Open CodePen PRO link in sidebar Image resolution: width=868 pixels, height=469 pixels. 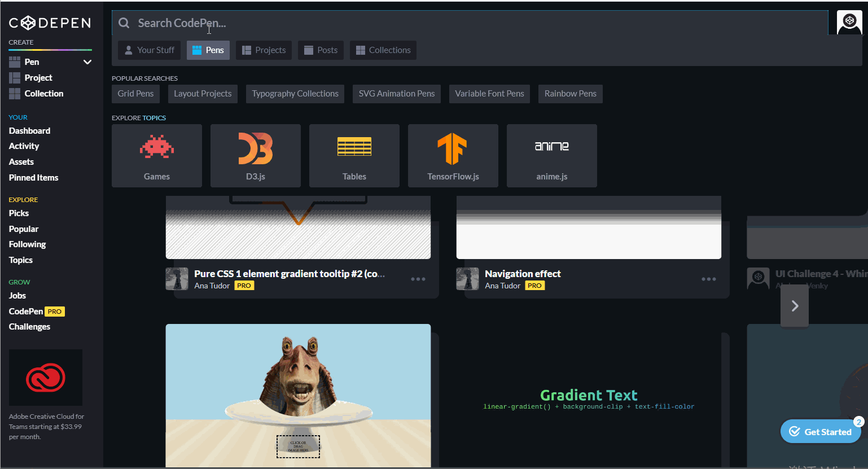(37, 312)
